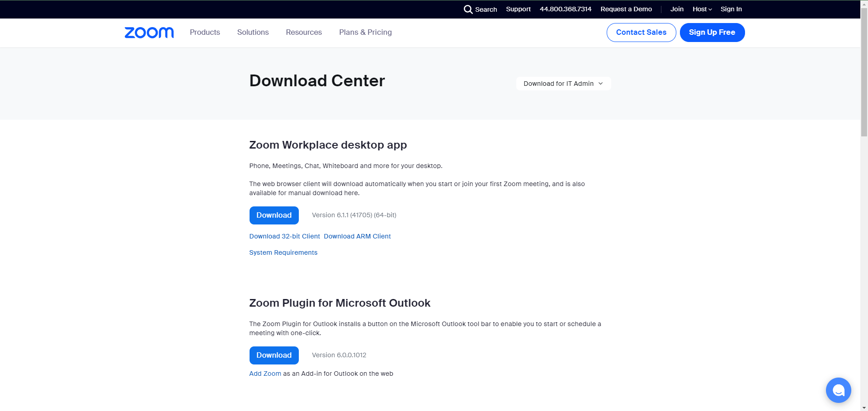Download Zoom Workplace desktop app
868x411 pixels.
pos(274,215)
